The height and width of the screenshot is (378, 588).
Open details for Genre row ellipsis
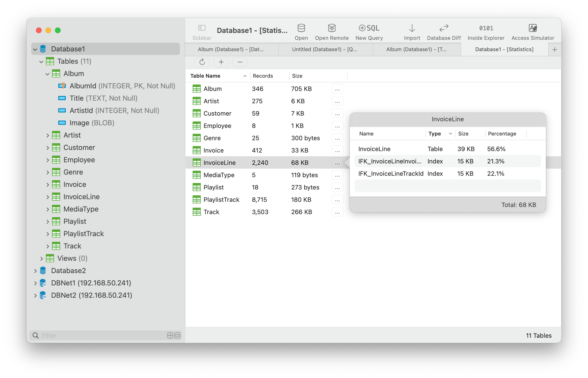click(337, 138)
